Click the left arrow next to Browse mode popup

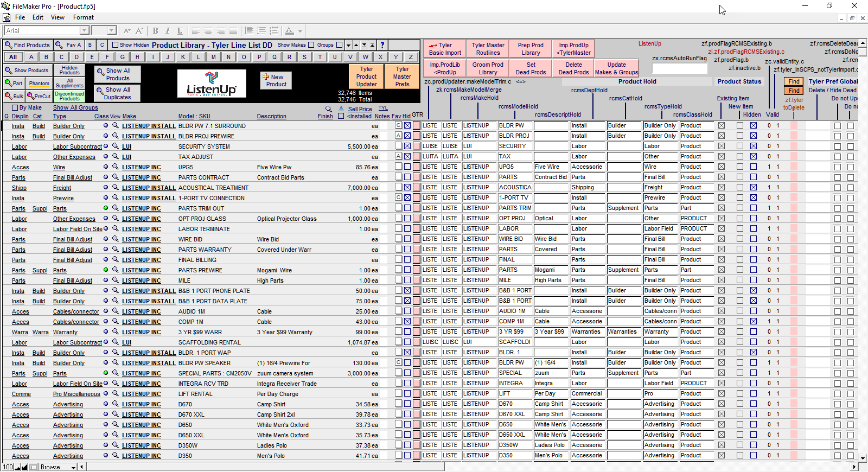pyautogui.click(x=82, y=467)
